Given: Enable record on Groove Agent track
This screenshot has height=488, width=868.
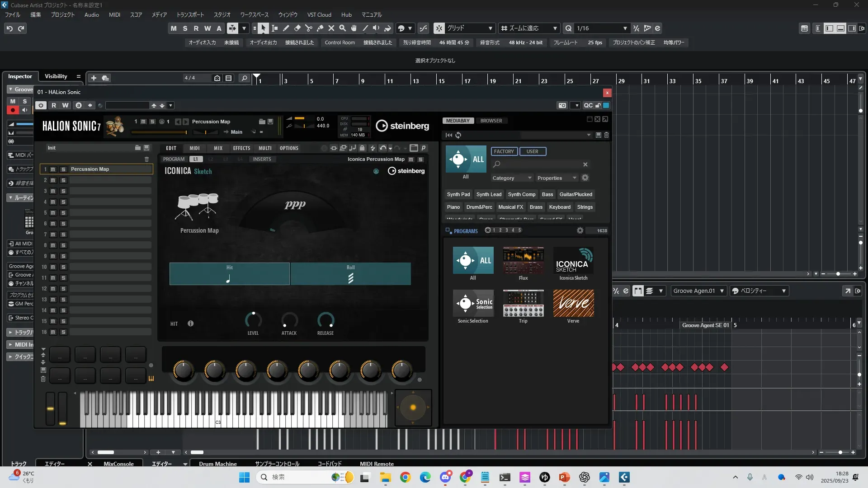Looking at the screenshot, I should coord(13,110).
